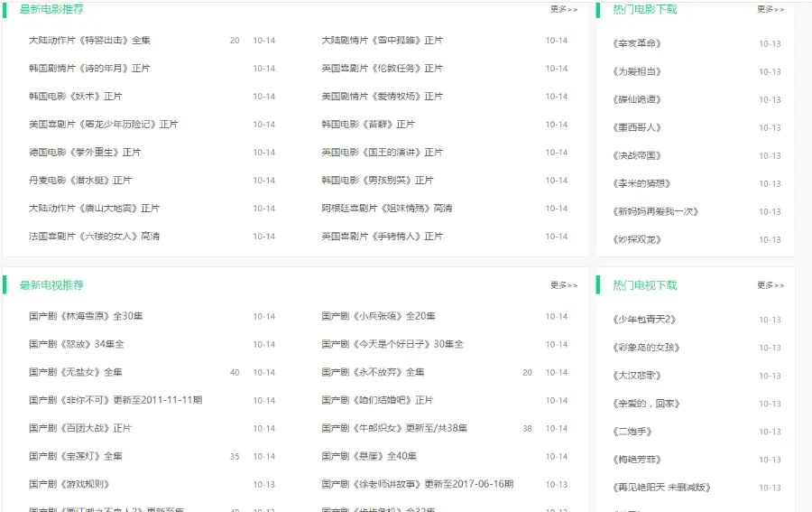Click date 10-13 beside 《游戏规则》
The width and height of the screenshot is (812, 512).
264,484
